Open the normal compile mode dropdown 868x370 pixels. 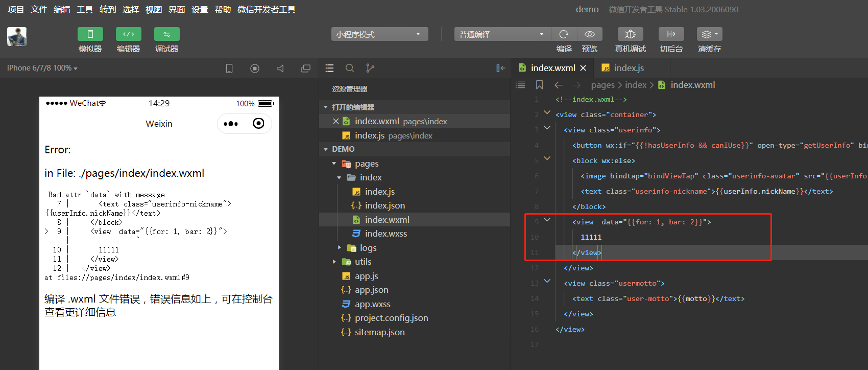pyautogui.click(x=502, y=34)
